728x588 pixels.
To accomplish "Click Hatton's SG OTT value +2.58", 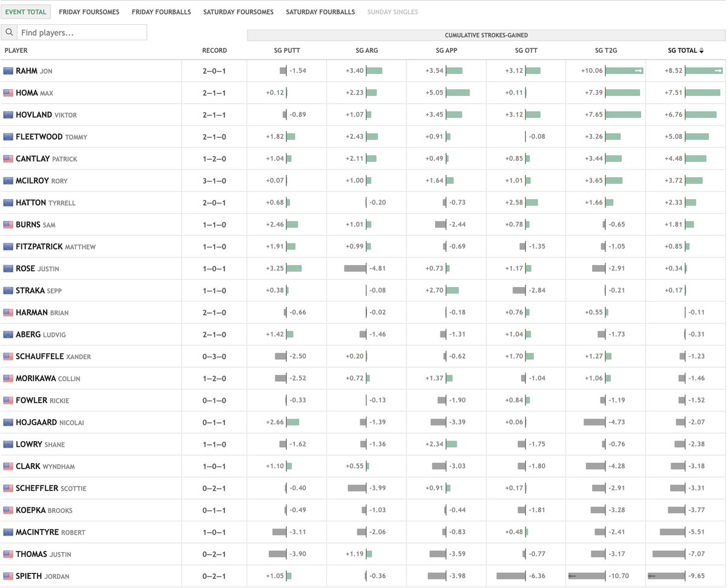I will coord(514,203).
